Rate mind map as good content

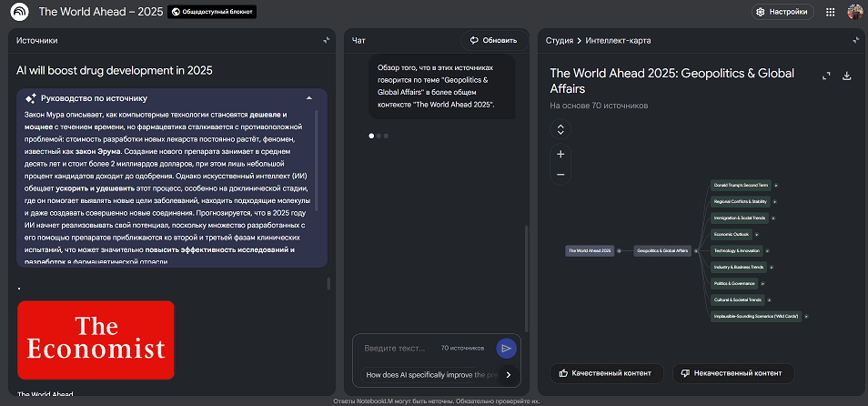click(606, 373)
